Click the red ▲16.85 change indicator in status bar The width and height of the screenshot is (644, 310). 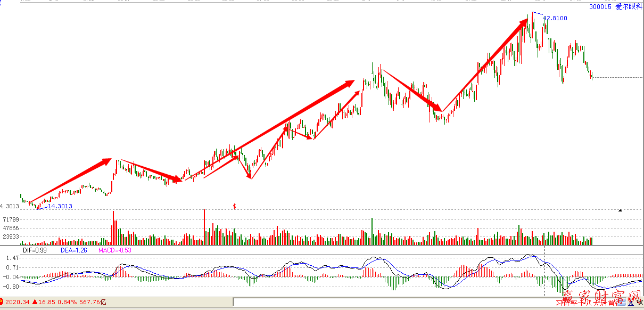pyautogui.click(x=44, y=302)
